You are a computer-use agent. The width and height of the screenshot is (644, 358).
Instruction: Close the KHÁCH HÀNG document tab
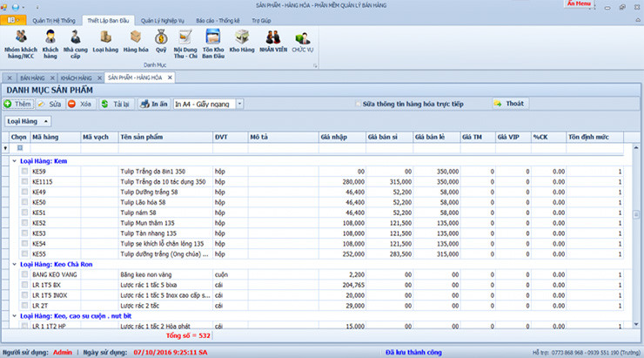(x=99, y=78)
